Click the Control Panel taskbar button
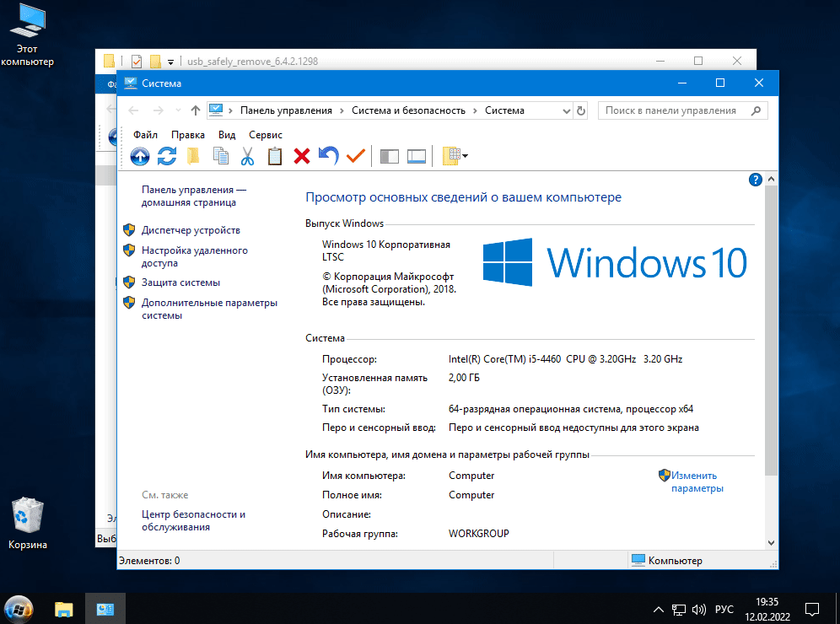The width and height of the screenshot is (840, 624). tap(105, 609)
